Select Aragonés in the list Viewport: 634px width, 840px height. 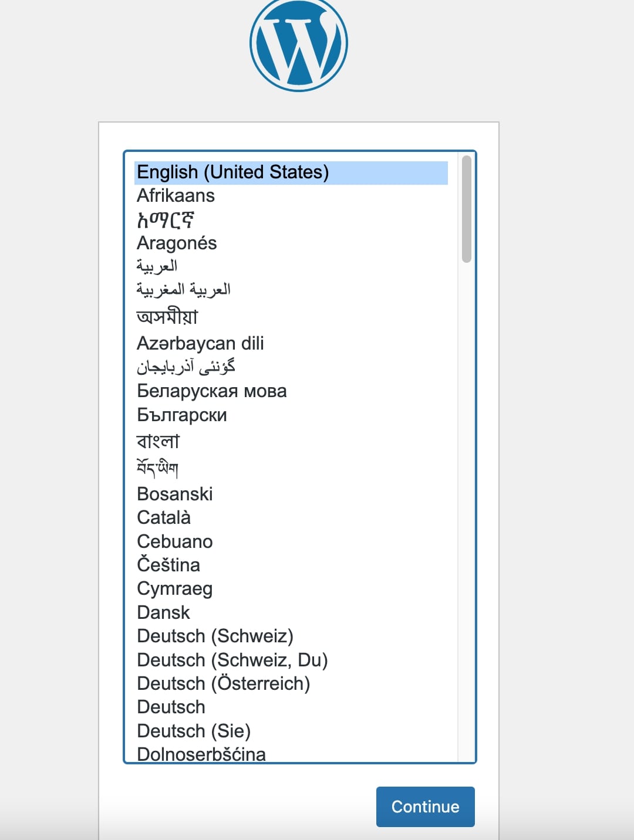[x=177, y=243]
